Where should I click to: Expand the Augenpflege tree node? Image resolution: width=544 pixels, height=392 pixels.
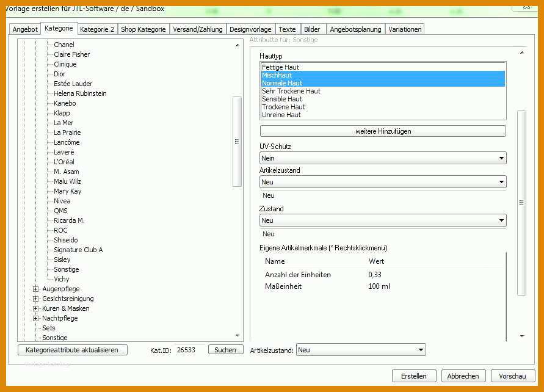(35, 289)
